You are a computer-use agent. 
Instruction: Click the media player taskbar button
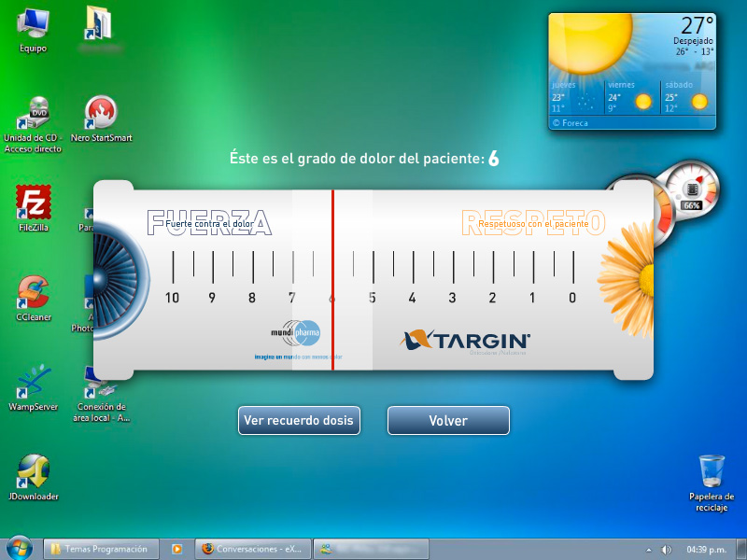[x=176, y=549]
